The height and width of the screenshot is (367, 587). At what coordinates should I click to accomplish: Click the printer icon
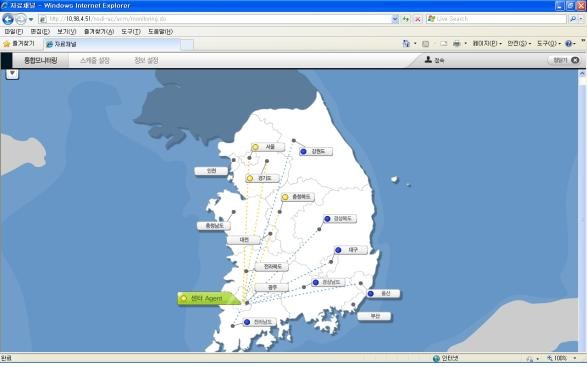pyautogui.click(x=457, y=44)
